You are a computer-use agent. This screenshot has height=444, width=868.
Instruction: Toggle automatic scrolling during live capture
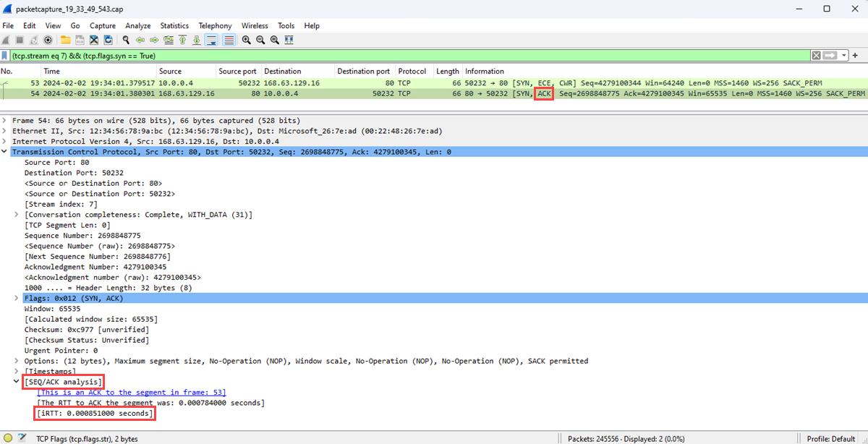[x=211, y=40]
